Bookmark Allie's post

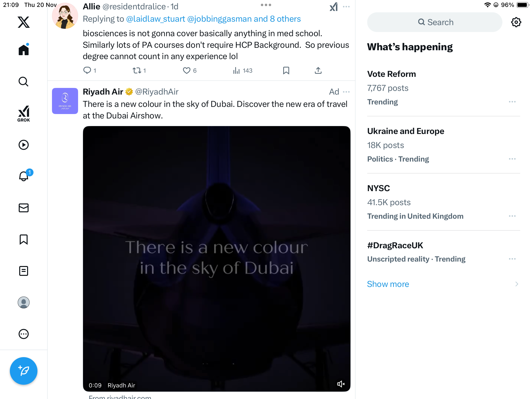tap(286, 70)
